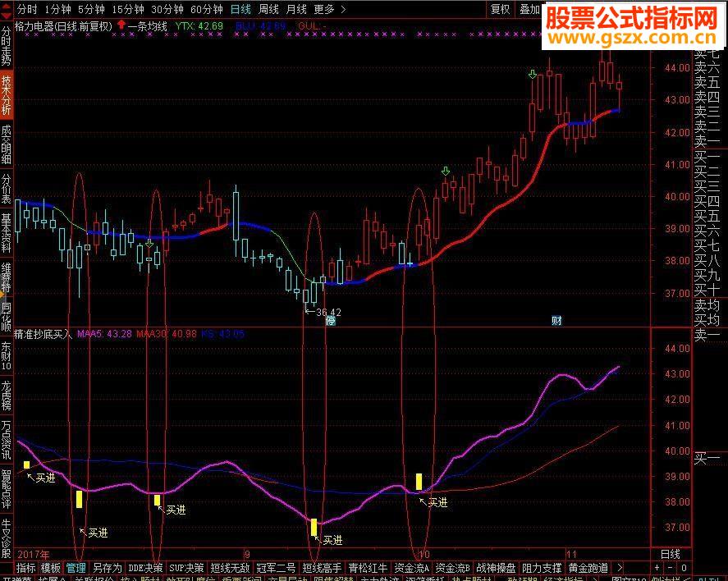Select the 冠军二号 indicator tab
The image size is (728, 581).
click(x=276, y=568)
